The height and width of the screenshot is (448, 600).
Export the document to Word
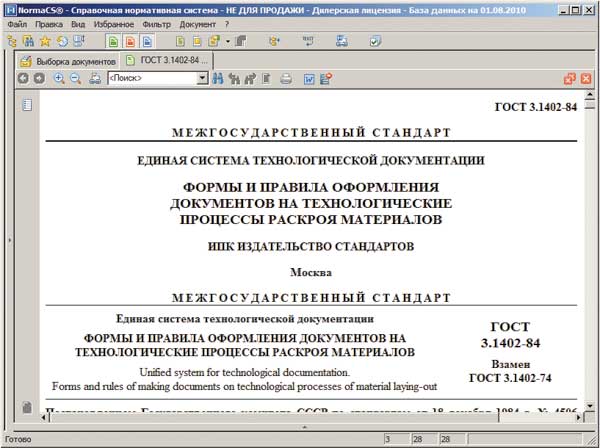click(309, 78)
